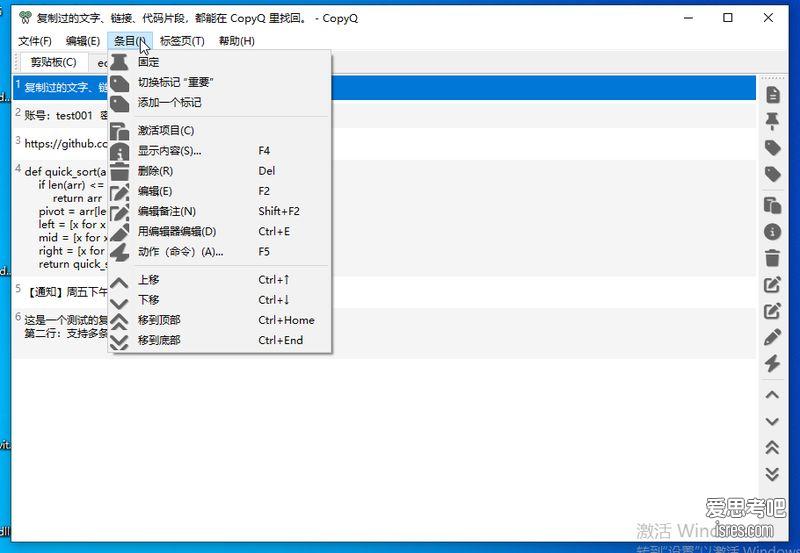Select item 3 https://github.co row
800x553 pixels.
click(384, 143)
